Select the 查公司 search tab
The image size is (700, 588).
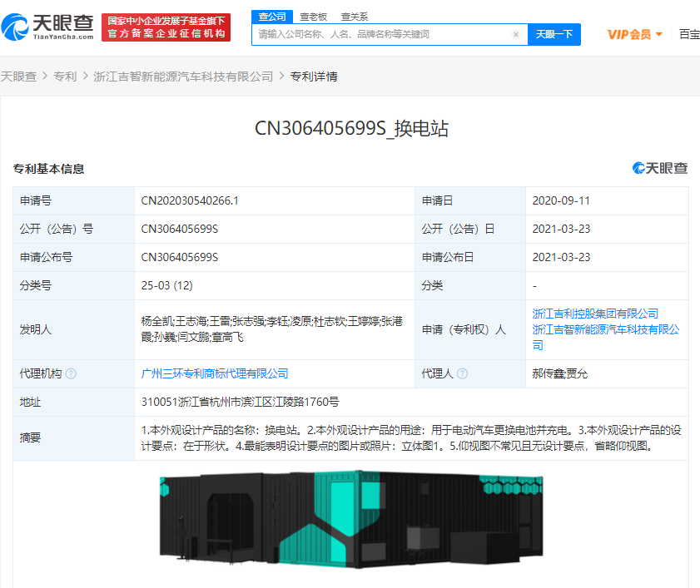coord(272,17)
